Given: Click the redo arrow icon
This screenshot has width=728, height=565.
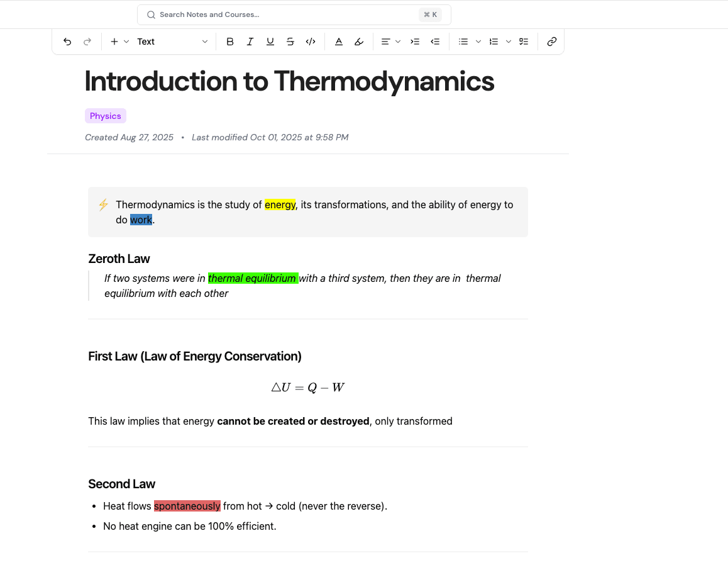Looking at the screenshot, I should [87, 42].
